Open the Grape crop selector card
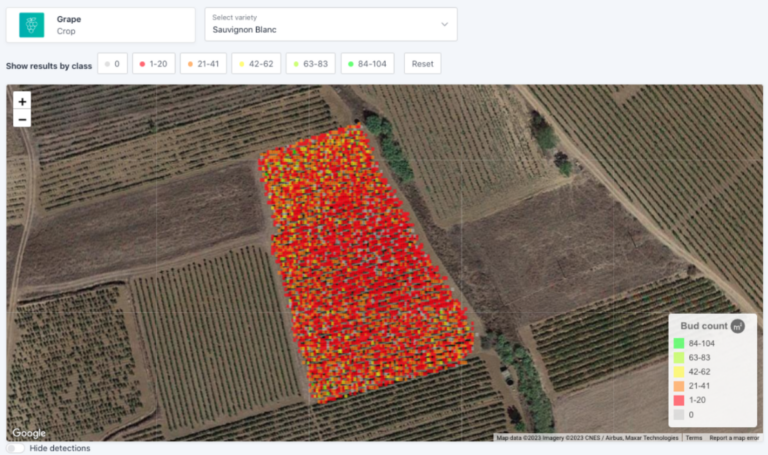This screenshot has height=455, width=768. pos(100,25)
